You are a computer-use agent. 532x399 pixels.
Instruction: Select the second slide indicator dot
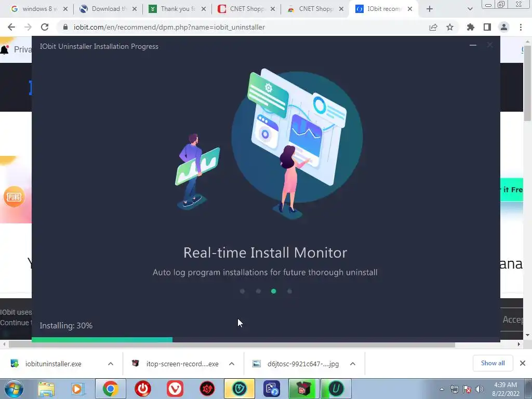[x=258, y=291]
